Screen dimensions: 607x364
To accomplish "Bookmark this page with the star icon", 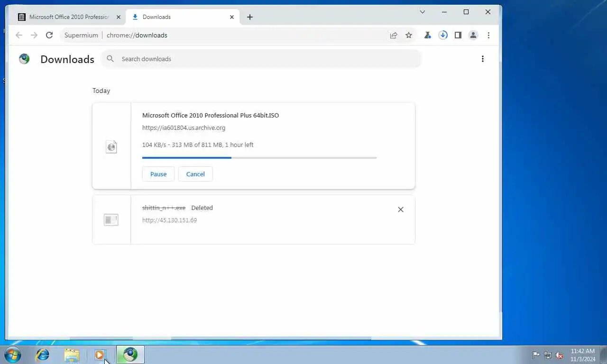I will (x=409, y=35).
